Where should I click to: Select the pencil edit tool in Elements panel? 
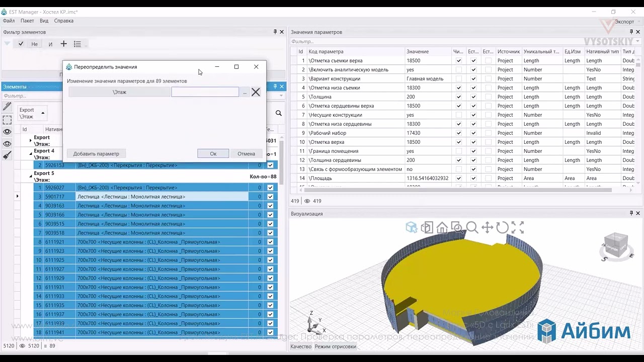pyautogui.click(x=7, y=107)
